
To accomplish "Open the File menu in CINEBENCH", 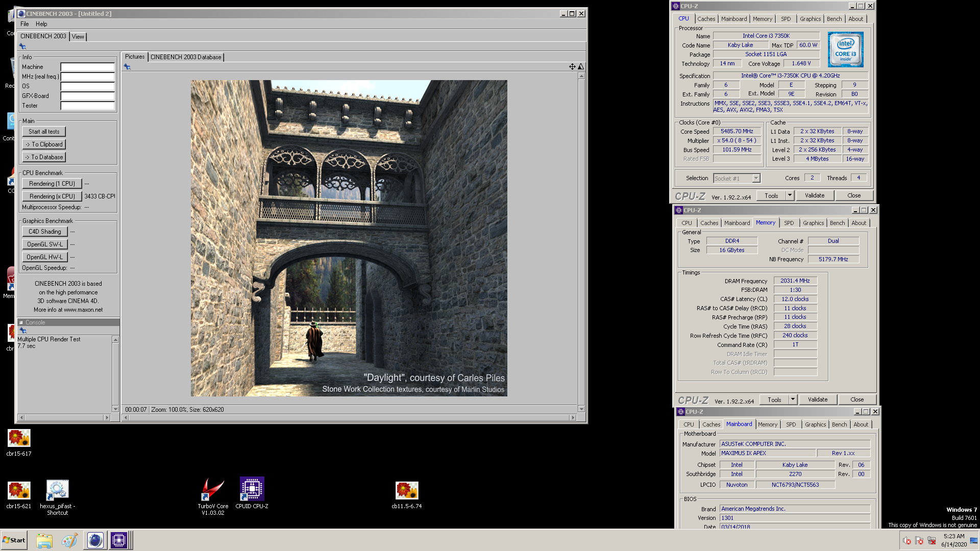I will click(x=24, y=24).
